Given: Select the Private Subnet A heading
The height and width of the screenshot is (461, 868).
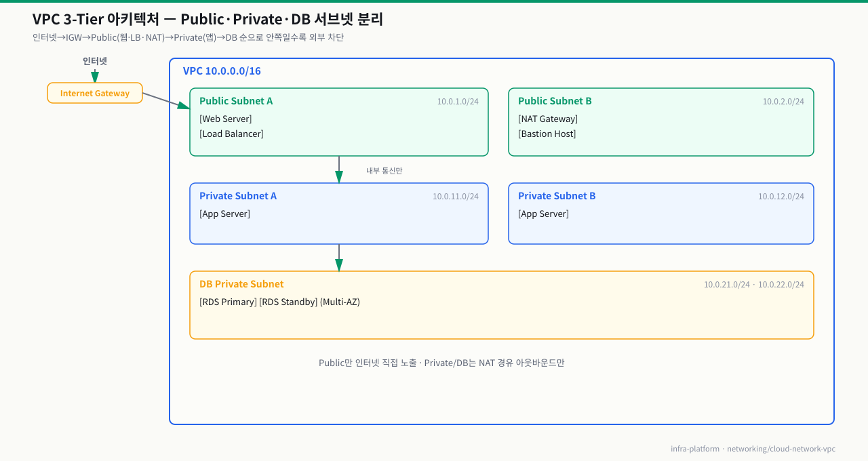Looking at the screenshot, I should tap(238, 196).
